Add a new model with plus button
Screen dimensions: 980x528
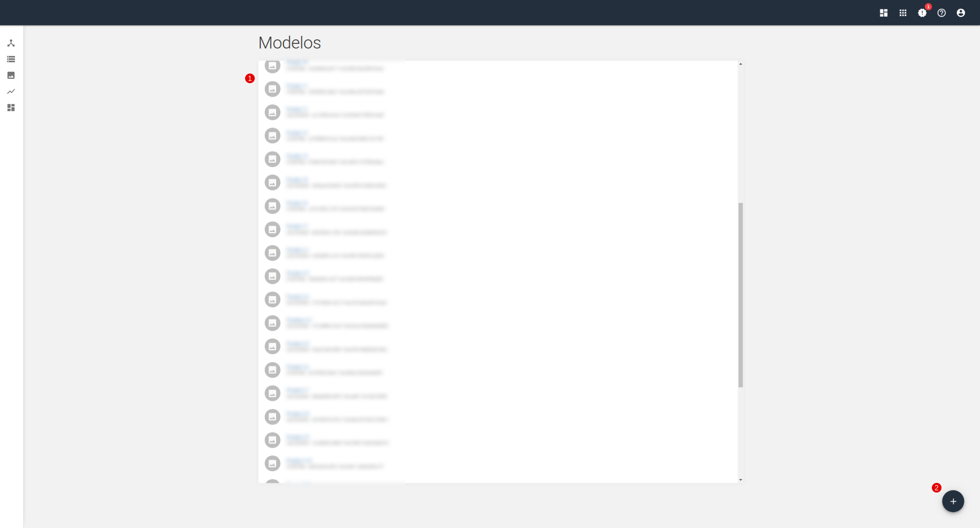(953, 501)
